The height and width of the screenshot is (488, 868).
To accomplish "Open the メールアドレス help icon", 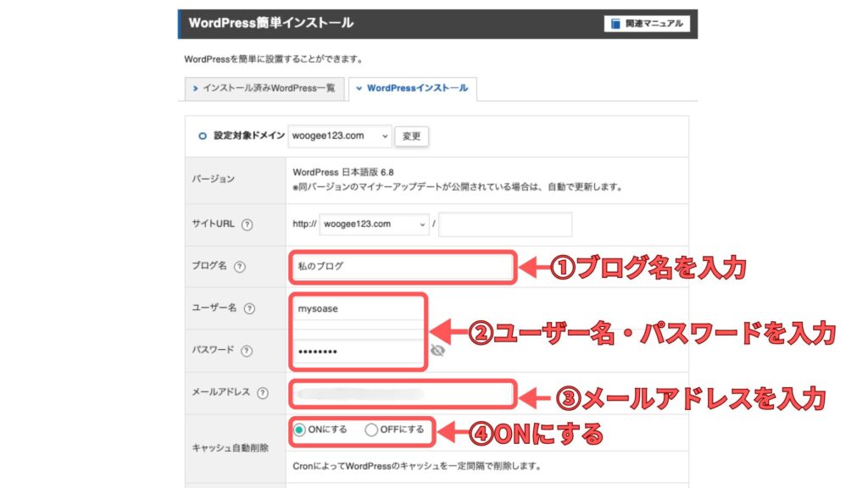I will pyautogui.click(x=263, y=393).
